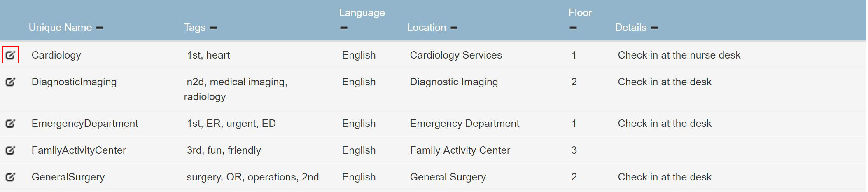This screenshot has width=868, height=192.
Task: Click the Details column header text
Action: tap(631, 28)
